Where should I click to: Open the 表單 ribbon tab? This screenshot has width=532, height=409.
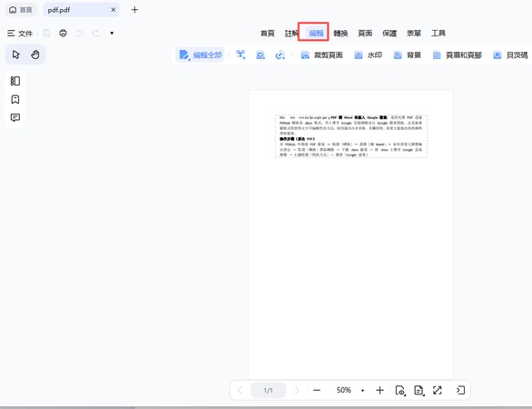(414, 34)
